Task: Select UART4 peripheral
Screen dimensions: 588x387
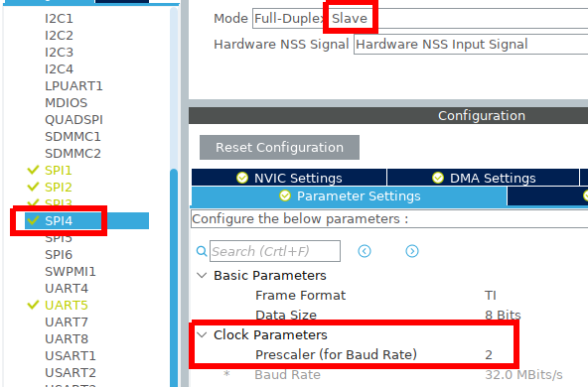Action: click(x=67, y=288)
